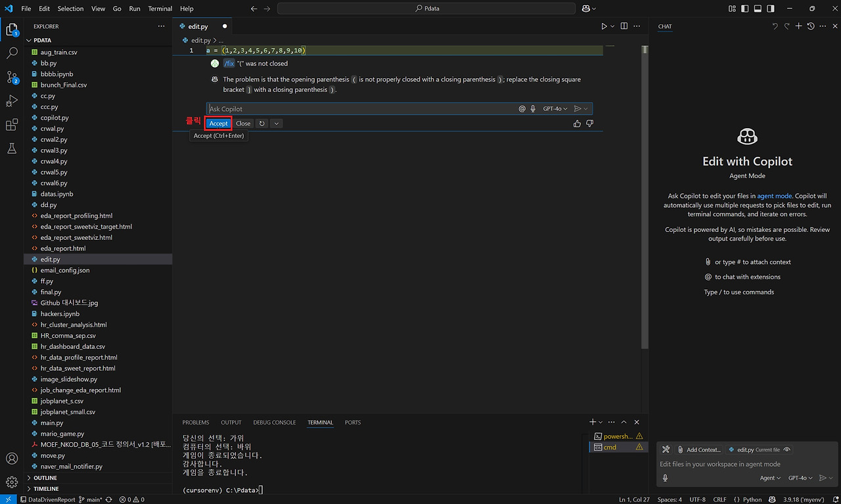Open Source Control view in activity bar
This screenshot has height=504, width=841.
click(12, 77)
